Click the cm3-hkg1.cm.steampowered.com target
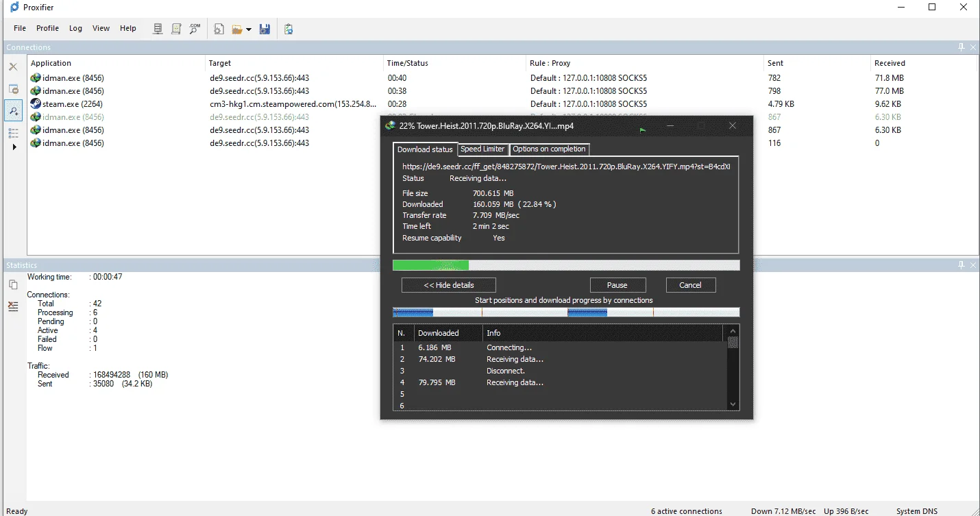 [293, 104]
